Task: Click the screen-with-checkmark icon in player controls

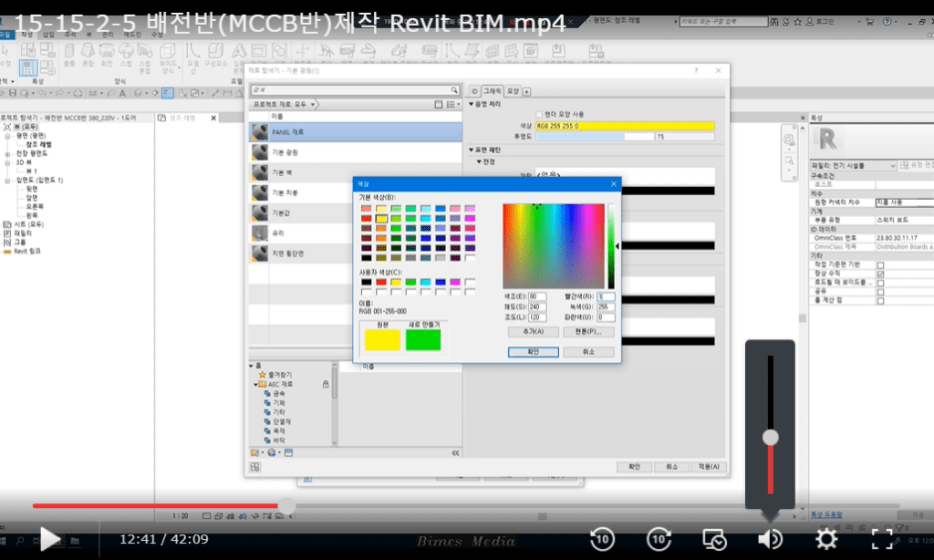Action: (x=714, y=540)
